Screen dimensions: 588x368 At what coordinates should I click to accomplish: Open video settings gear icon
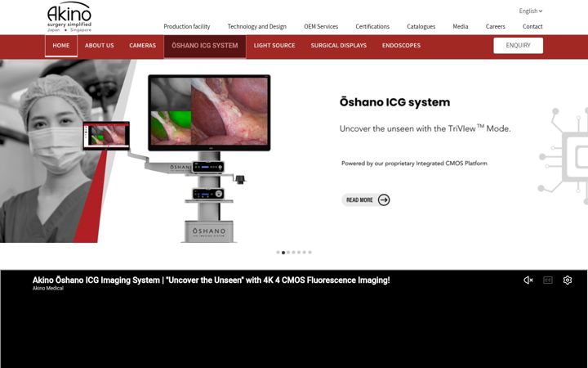tap(568, 280)
